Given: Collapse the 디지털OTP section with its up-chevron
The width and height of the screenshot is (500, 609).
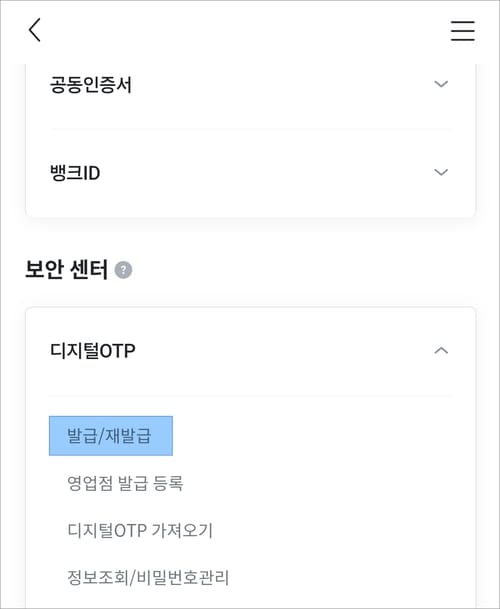Looking at the screenshot, I should coord(441,351).
